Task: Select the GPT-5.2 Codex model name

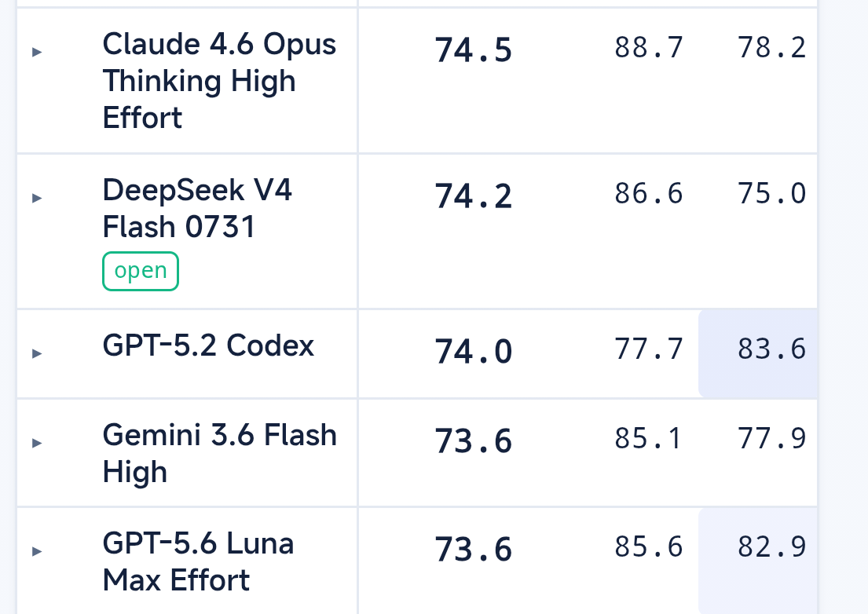Action: (x=208, y=345)
